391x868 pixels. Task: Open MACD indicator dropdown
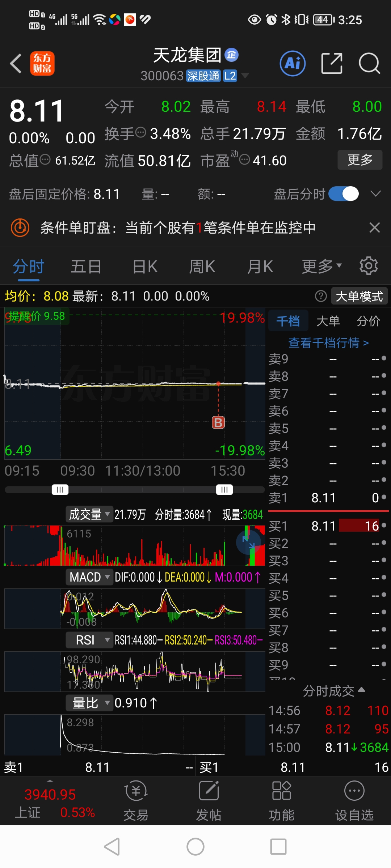pos(89,577)
